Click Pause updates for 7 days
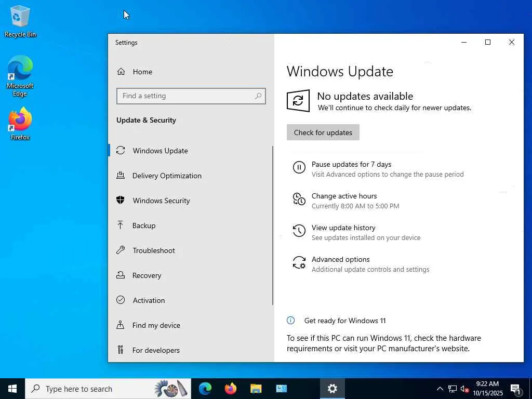The height and width of the screenshot is (399, 532). tap(378, 169)
